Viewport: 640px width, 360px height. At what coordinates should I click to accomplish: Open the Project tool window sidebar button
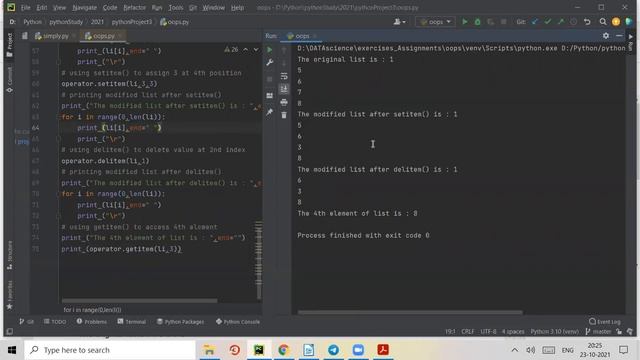pos(10,45)
